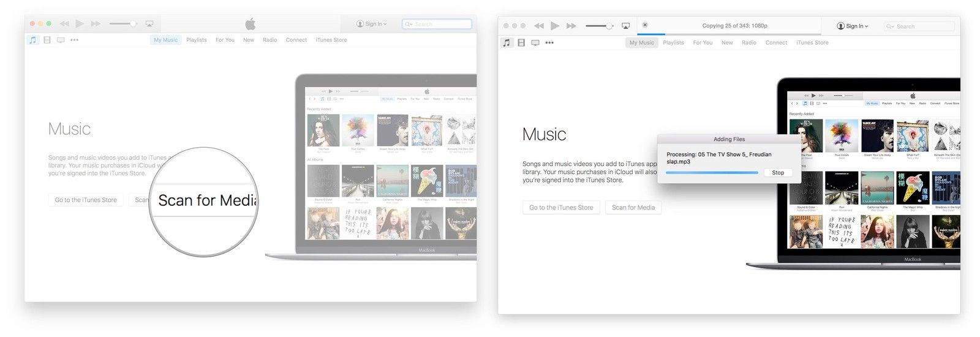Expand the Sign In menu next to Copying status
Image resolution: width=980 pixels, height=337 pixels.
[x=853, y=26]
